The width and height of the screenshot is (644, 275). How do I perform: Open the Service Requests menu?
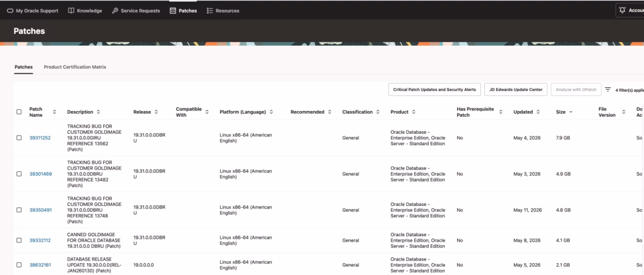coord(136,11)
